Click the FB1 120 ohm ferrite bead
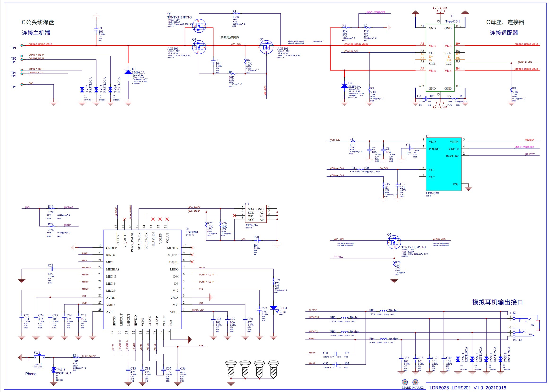Viewport: 549px width, 392px height. coord(383,311)
